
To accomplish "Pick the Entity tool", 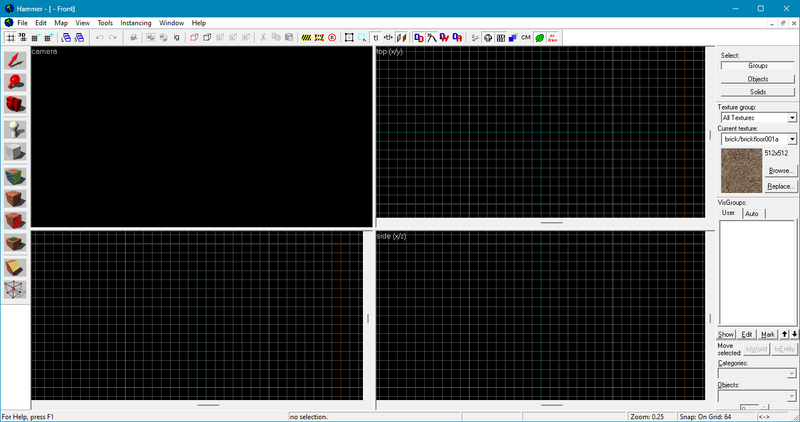I will pyautogui.click(x=15, y=129).
